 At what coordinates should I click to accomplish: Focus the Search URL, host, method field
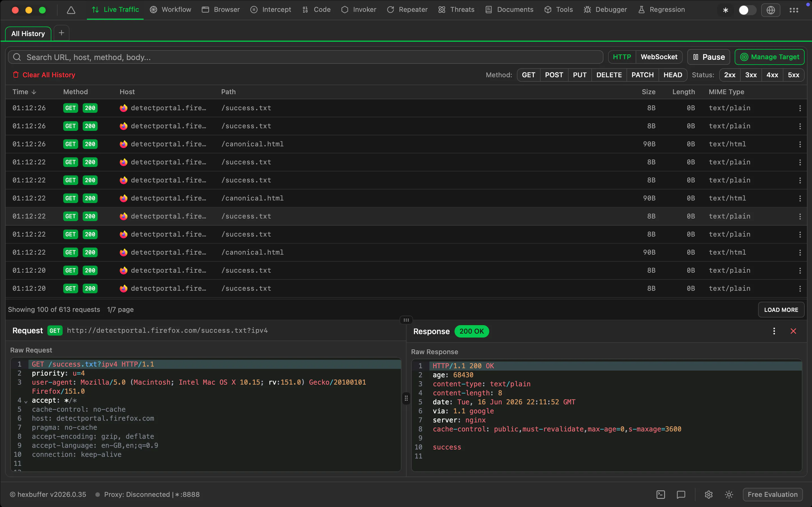(305, 57)
